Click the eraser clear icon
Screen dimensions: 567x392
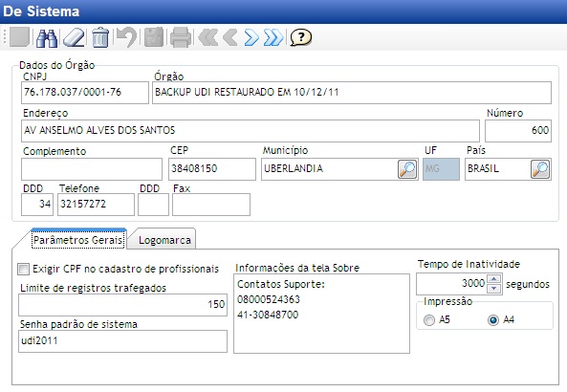click(75, 37)
